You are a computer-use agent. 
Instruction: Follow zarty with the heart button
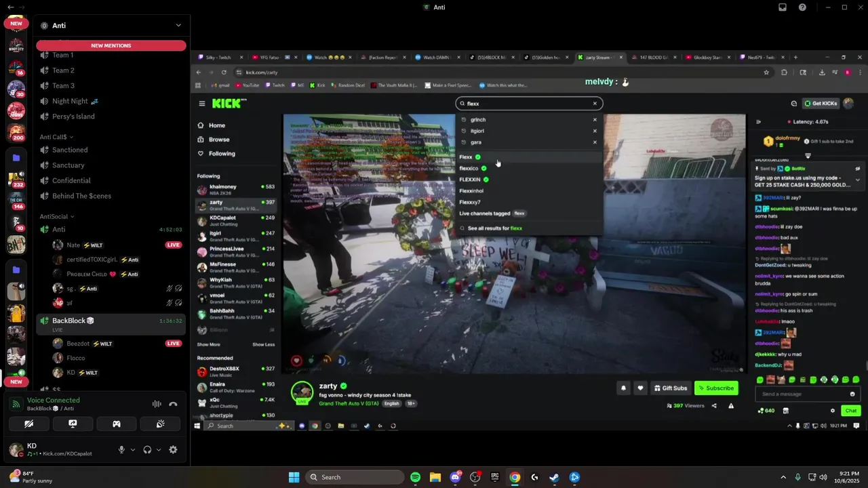point(640,388)
